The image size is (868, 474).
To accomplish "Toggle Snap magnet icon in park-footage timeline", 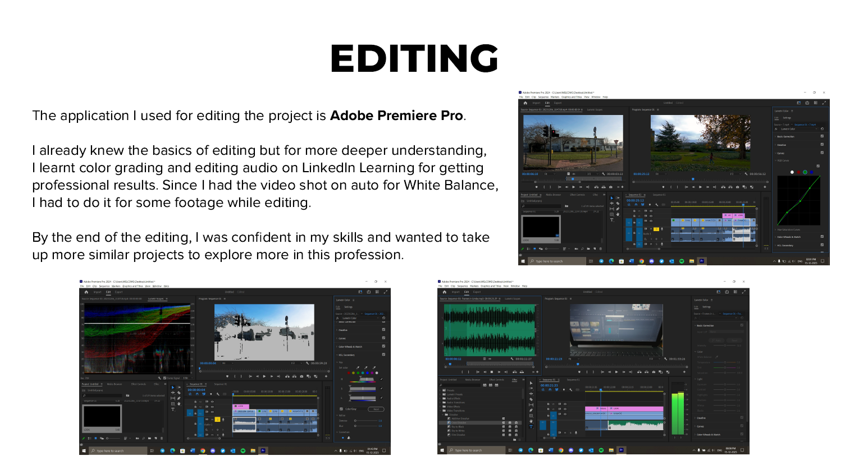I will click(636, 205).
